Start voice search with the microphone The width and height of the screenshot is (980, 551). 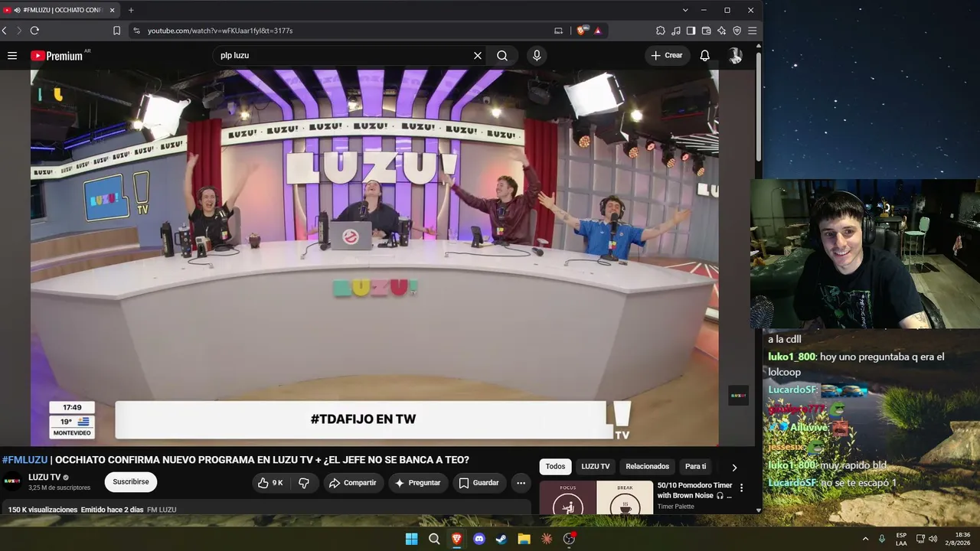(x=537, y=55)
